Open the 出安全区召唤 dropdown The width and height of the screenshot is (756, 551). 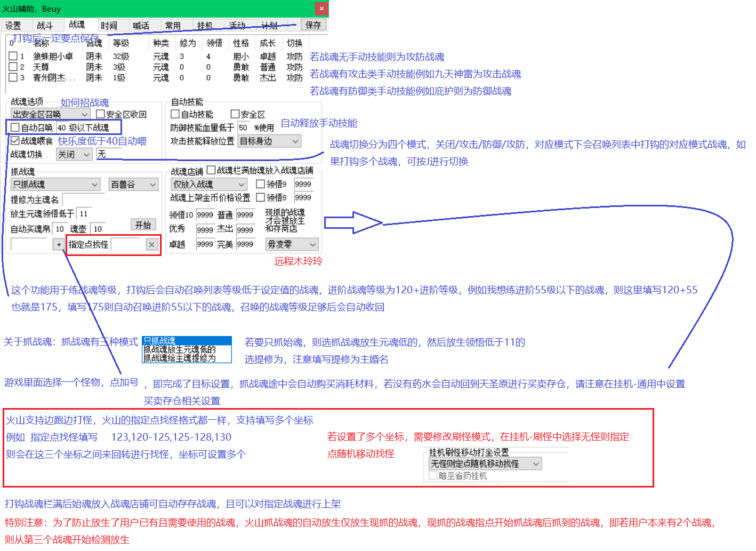pyautogui.click(x=50, y=114)
